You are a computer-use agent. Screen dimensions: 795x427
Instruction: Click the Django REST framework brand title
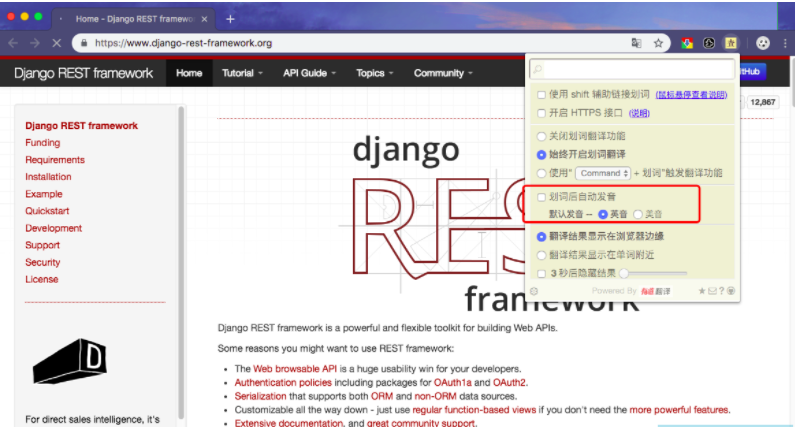[x=84, y=73]
